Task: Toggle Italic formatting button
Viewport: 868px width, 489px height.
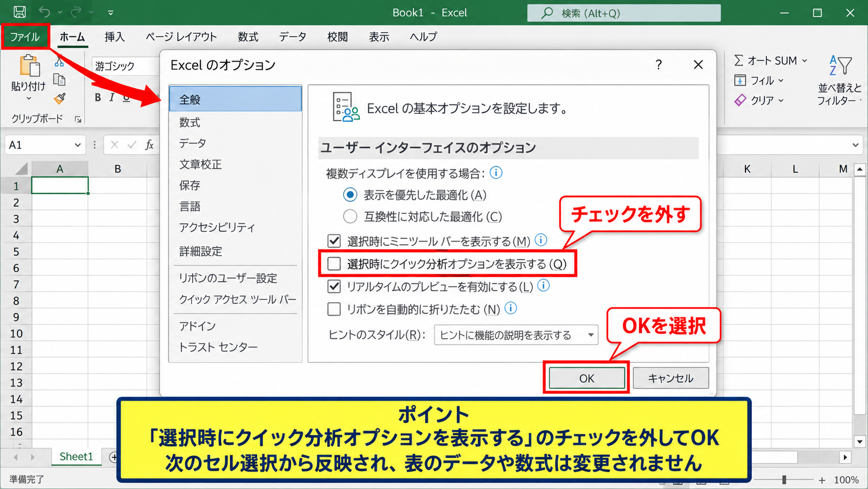Action: 112,98
